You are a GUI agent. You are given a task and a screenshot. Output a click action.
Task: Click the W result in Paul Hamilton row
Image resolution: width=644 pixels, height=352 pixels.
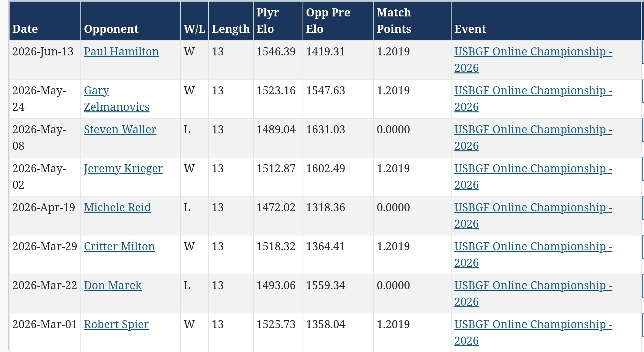click(x=189, y=52)
